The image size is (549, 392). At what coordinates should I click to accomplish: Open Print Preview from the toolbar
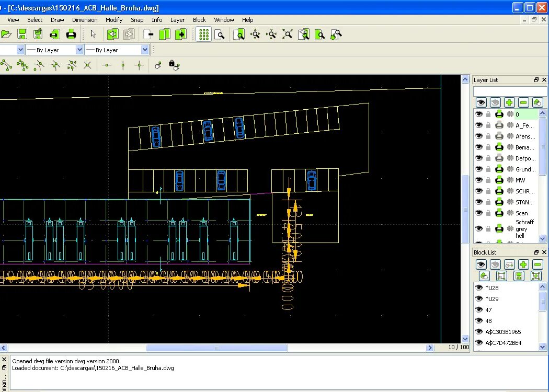tap(54, 34)
